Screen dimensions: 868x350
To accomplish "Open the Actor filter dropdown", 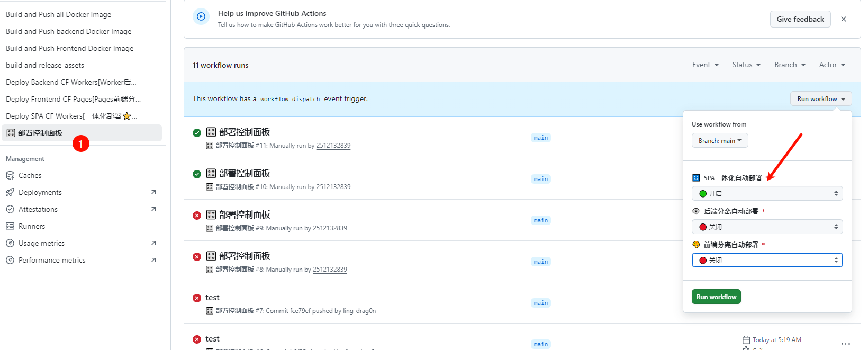I will [832, 65].
